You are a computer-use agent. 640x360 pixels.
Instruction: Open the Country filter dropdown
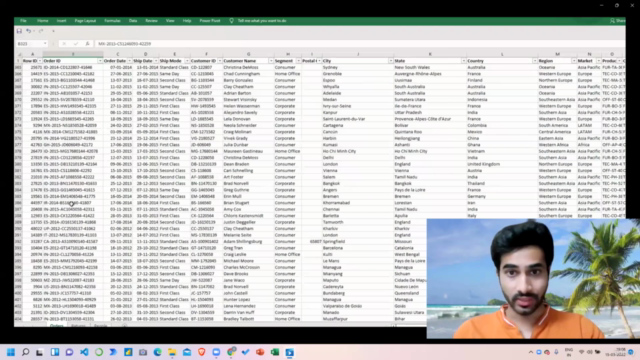click(x=535, y=61)
